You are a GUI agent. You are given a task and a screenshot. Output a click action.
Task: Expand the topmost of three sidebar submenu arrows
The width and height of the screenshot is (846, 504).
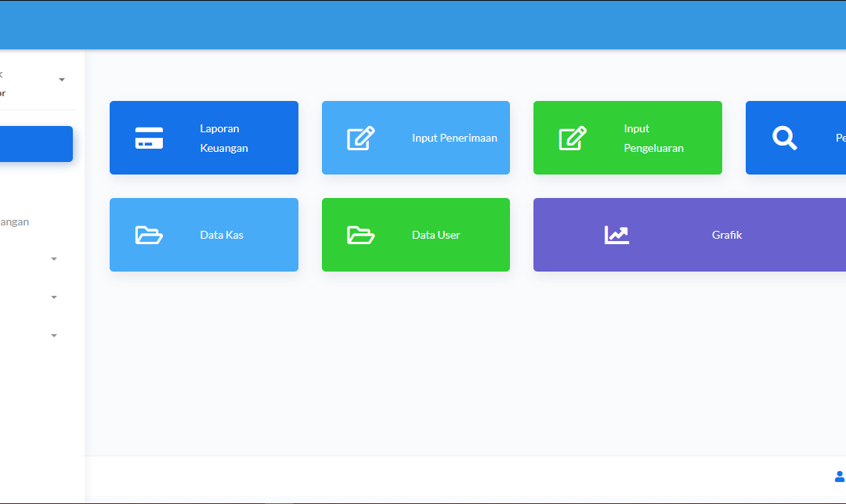[54, 259]
